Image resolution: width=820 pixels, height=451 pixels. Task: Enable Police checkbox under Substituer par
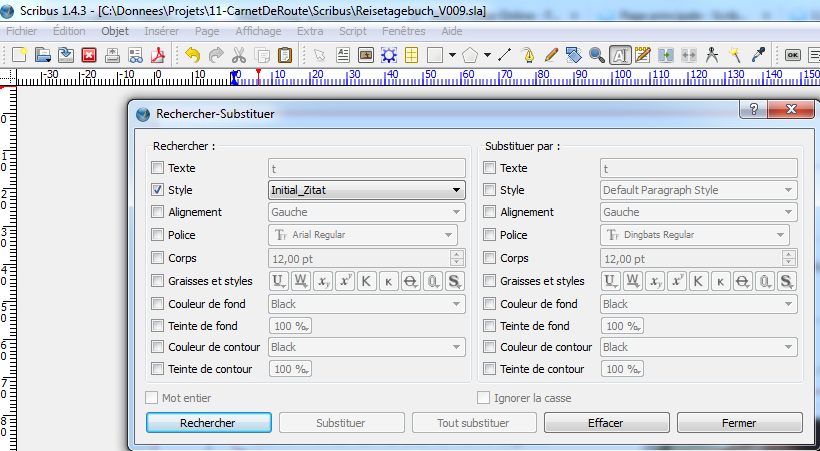coord(488,234)
